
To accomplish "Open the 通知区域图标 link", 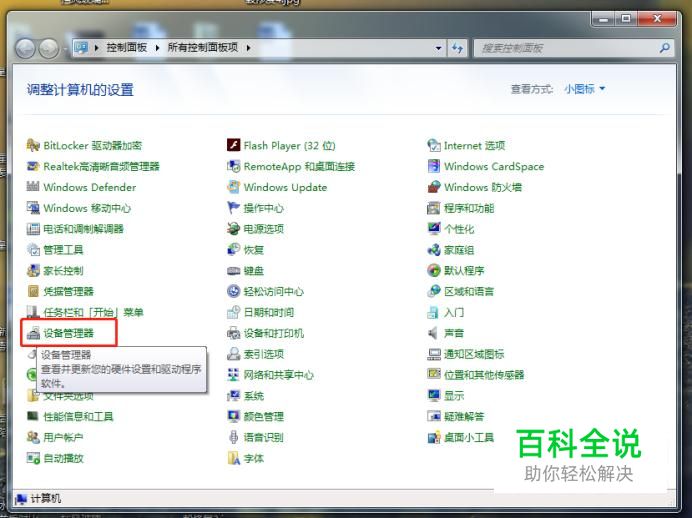I will [x=474, y=354].
